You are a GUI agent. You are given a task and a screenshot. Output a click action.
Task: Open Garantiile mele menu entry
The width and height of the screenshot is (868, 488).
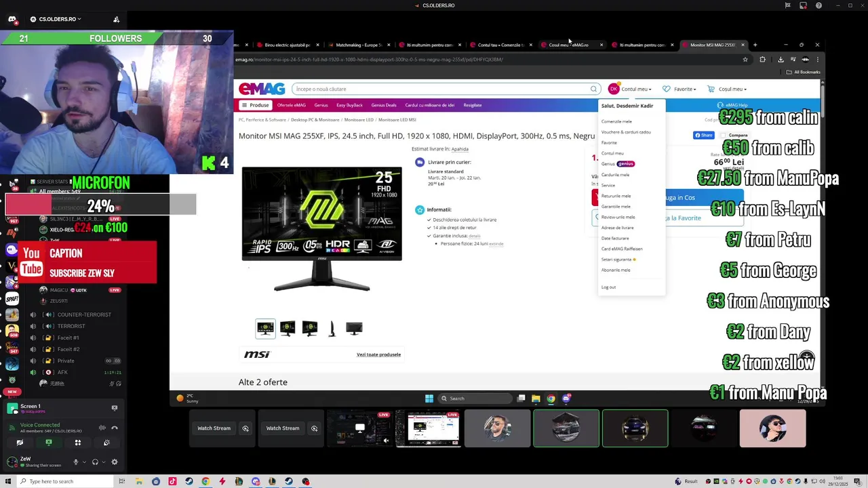pos(616,207)
